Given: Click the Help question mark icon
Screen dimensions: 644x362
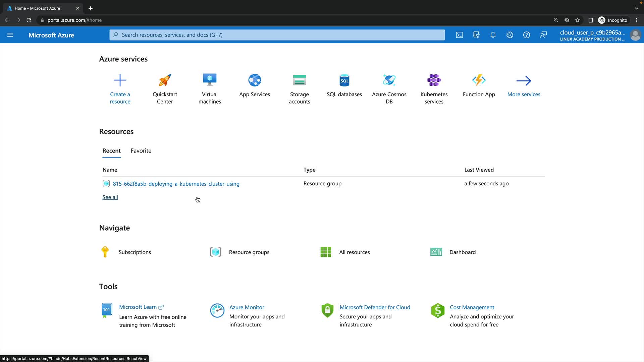Looking at the screenshot, I should click(527, 35).
